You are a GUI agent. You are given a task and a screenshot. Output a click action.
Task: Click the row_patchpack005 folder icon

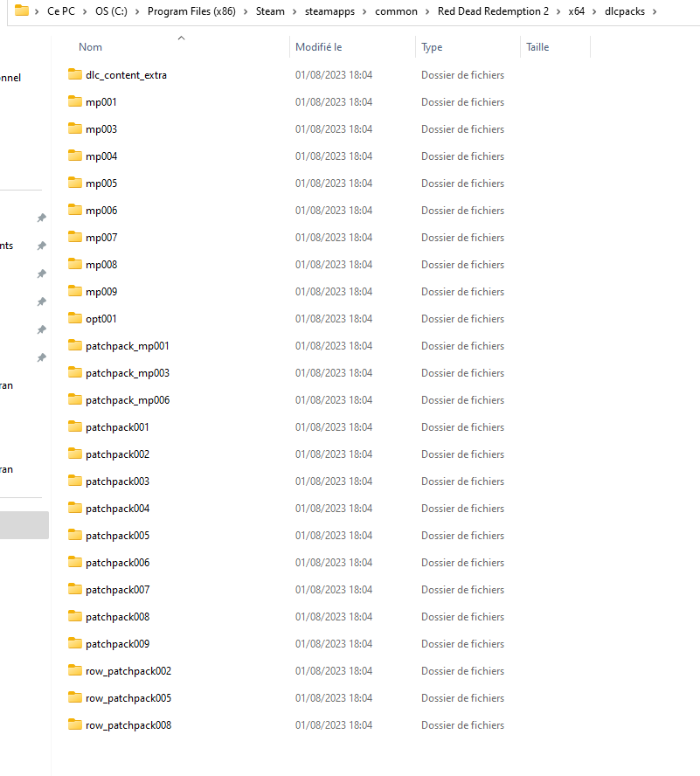coord(75,697)
